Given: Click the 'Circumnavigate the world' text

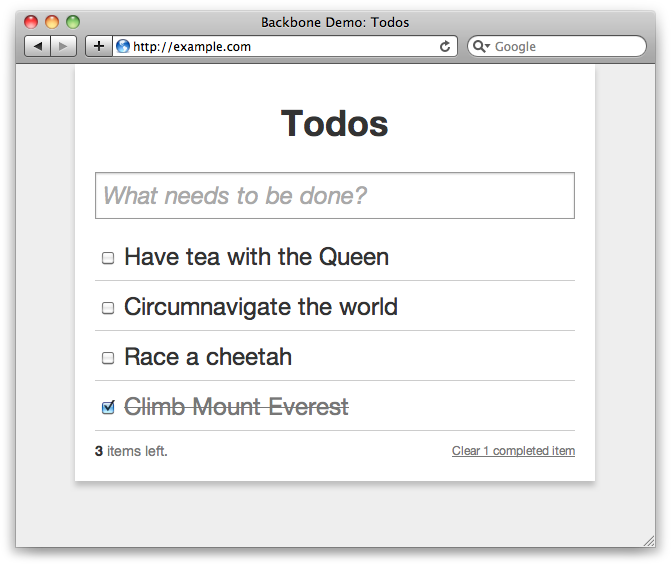Looking at the screenshot, I should [x=261, y=307].
